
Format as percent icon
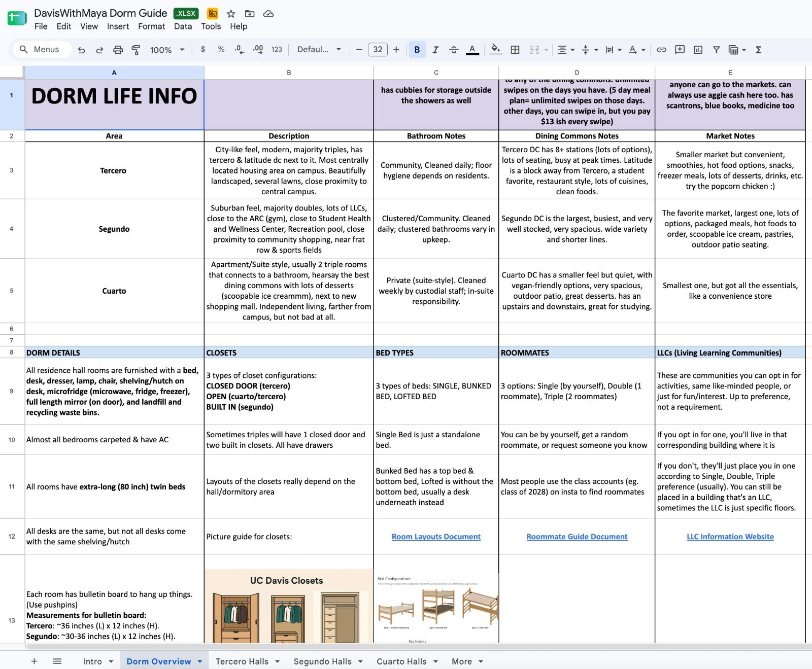pyautogui.click(x=221, y=49)
